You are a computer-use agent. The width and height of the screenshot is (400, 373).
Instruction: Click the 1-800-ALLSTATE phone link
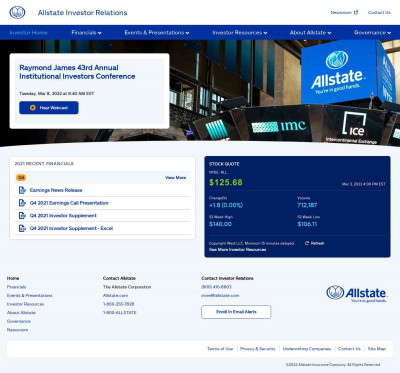coord(120,313)
